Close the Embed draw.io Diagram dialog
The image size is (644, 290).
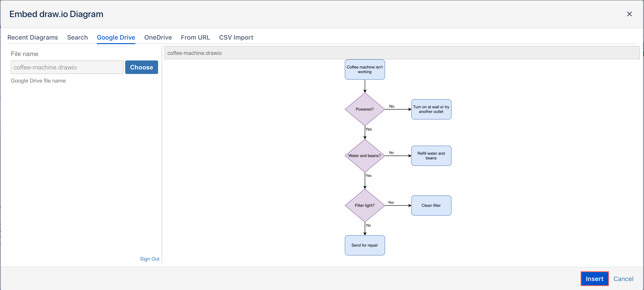pyautogui.click(x=630, y=14)
